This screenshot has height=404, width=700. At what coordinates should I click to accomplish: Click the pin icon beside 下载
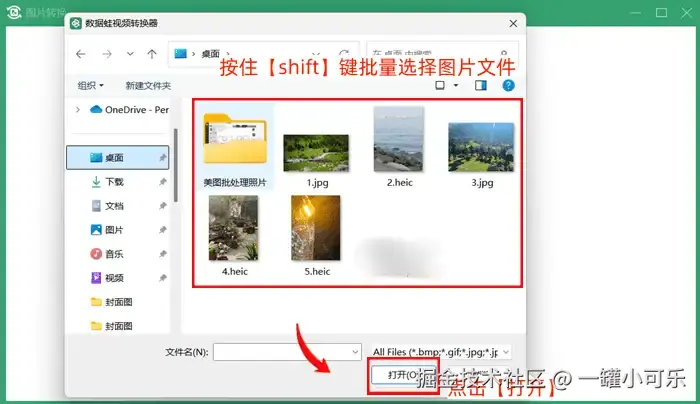point(162,182)
